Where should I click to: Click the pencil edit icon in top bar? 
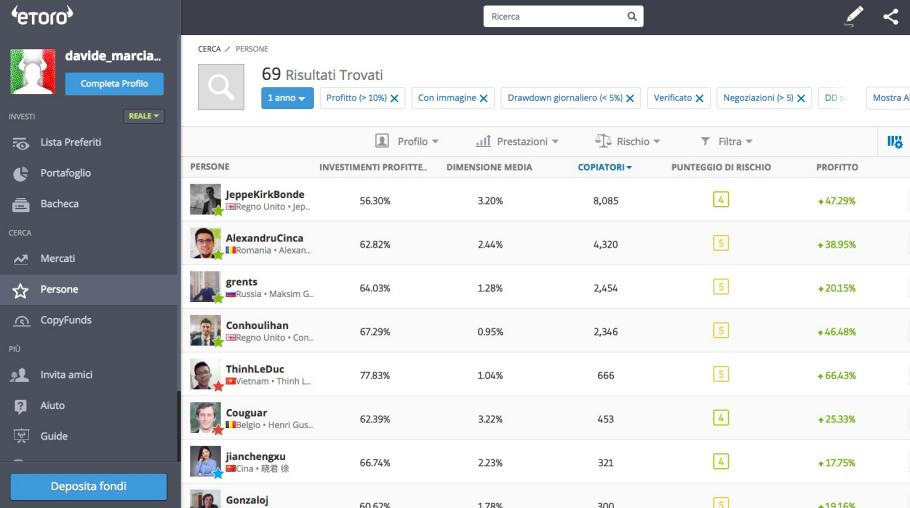pyautogui.click(x=853, y=16)
